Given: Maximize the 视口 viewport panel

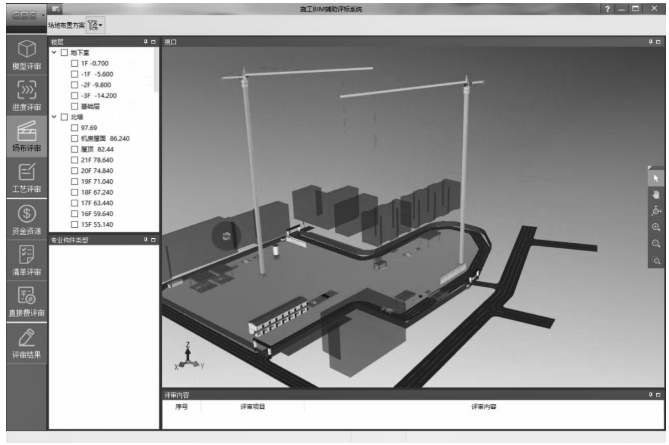Looking at the screenshot, I should pos(658,42).
